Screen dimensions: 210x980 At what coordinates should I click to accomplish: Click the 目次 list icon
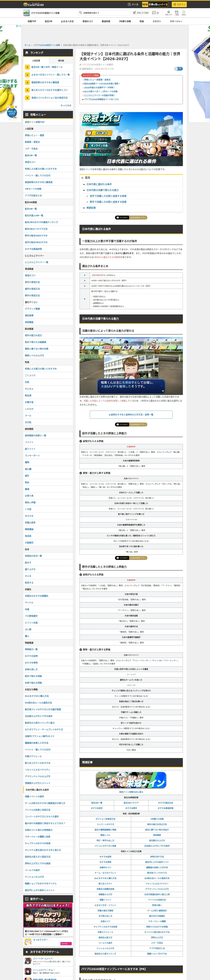pyautogui.click(x=82, y=178)
